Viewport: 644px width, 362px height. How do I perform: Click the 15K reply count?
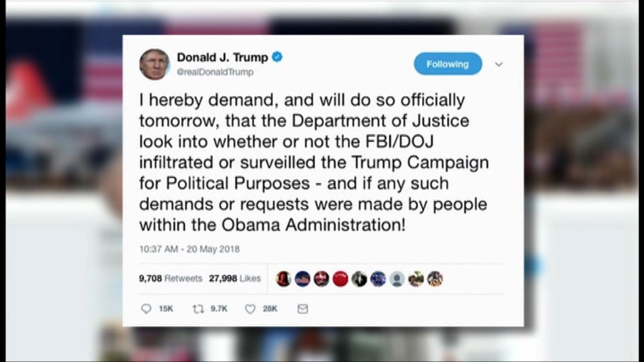[166, 309]
